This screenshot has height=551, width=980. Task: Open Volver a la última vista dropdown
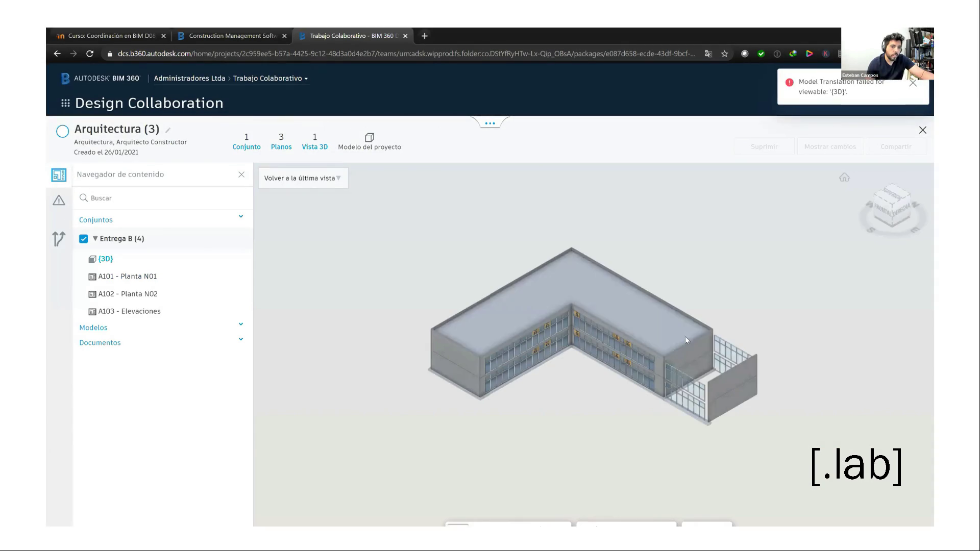[x=303, y=178]
